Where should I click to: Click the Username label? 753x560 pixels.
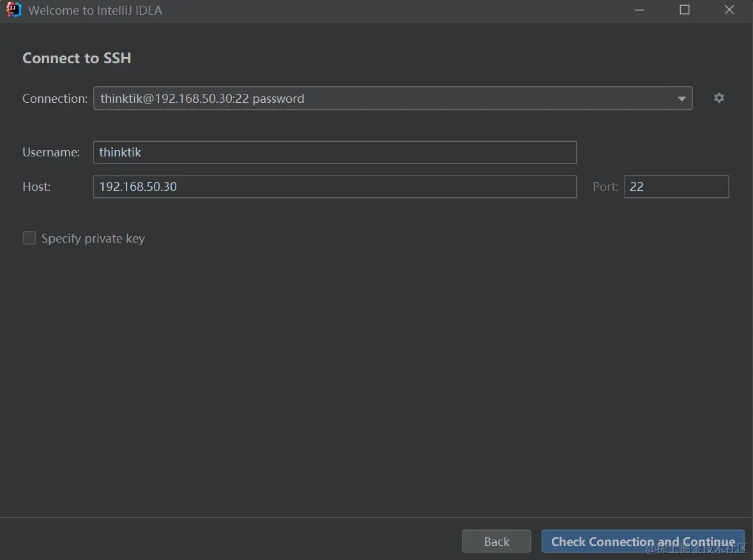click(51, 152)
